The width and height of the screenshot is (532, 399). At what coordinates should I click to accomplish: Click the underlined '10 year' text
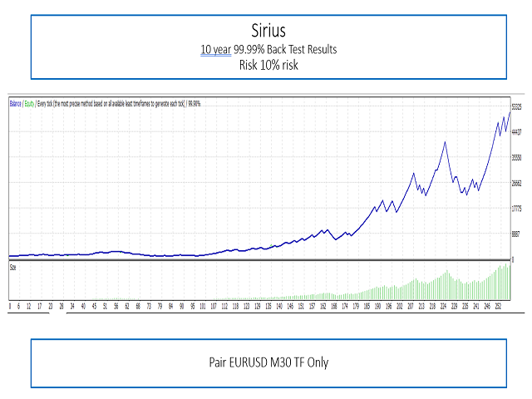tap(214, 50)
